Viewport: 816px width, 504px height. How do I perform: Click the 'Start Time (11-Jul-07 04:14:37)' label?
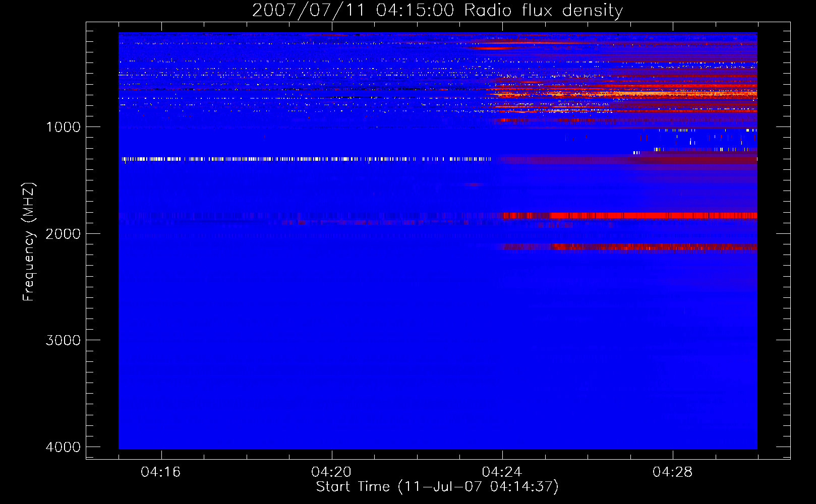coord(437,487)
